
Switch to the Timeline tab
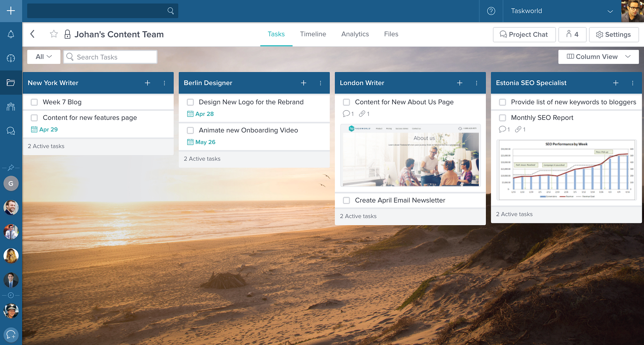313,34
